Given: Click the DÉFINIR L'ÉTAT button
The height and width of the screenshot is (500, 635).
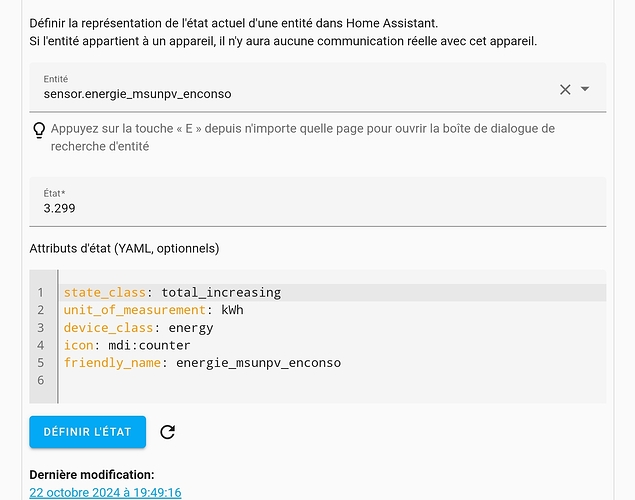Looking at the screenshot, I should coord(87,432).
